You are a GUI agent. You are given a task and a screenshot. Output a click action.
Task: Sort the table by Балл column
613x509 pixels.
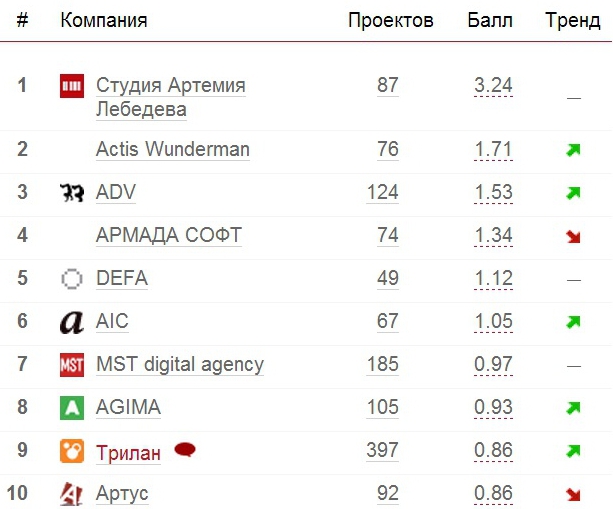(490, 20)
